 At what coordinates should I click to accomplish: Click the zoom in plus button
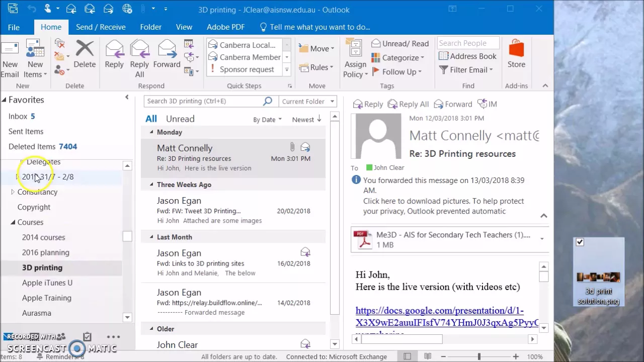516,356
